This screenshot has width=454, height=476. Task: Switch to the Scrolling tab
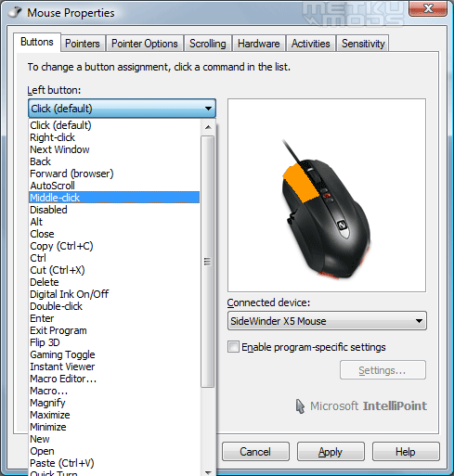point(208,44)
